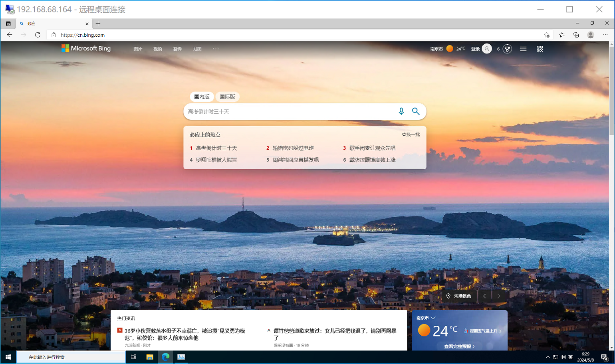Open Edge from the taskbar
The height and width of the screenshot is (364, 615).
point(165,357)
